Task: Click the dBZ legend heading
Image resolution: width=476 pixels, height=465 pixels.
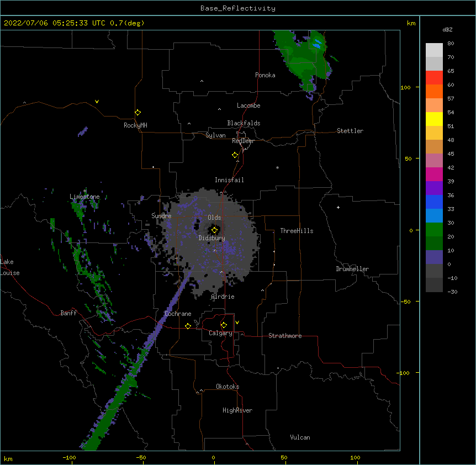Action: (x=447, y=29)
